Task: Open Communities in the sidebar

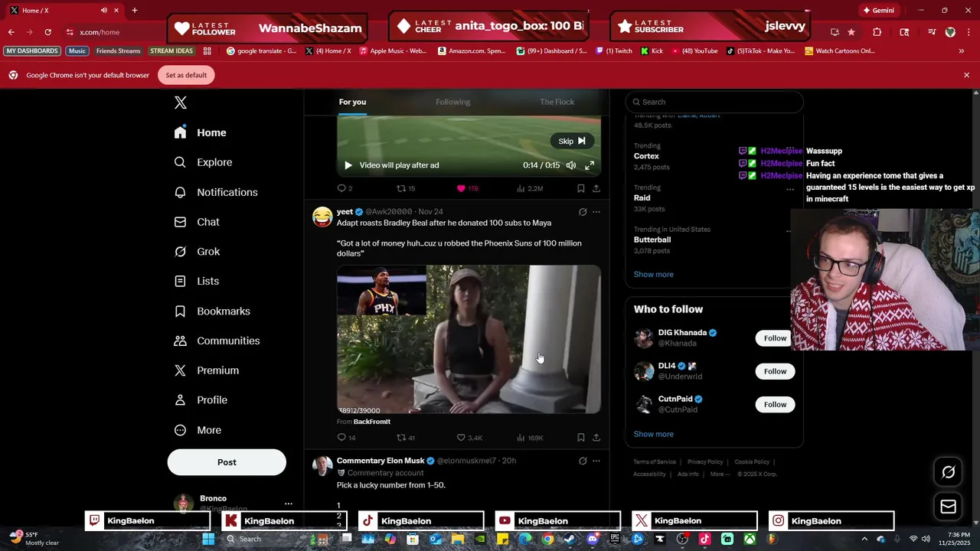Action: [x=217, y=341]
